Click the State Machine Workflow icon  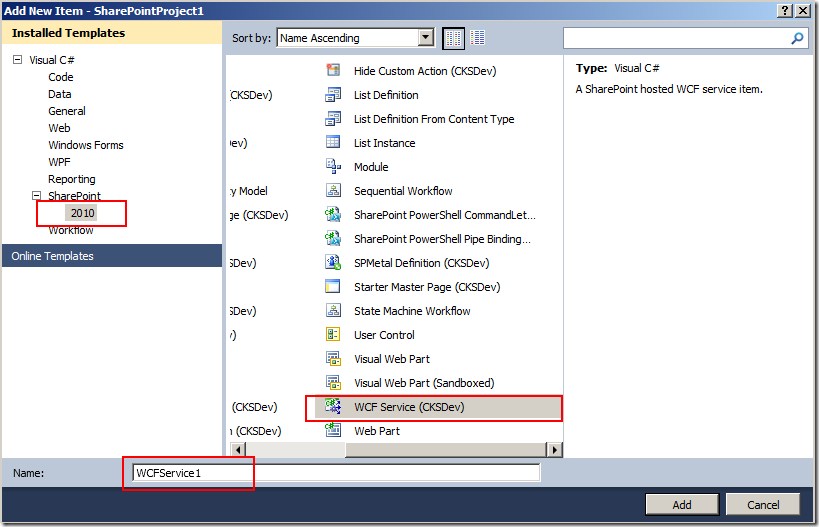[x=333, y=311]
